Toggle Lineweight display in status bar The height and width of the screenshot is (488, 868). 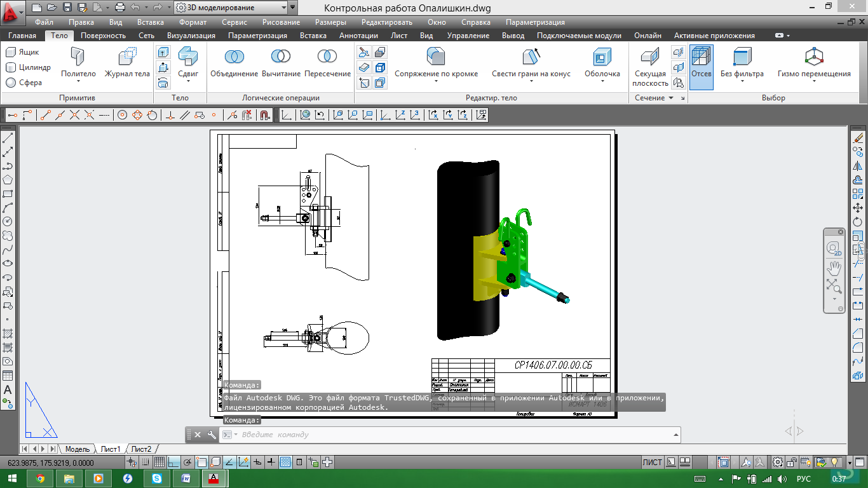click(x=271, y=462)
